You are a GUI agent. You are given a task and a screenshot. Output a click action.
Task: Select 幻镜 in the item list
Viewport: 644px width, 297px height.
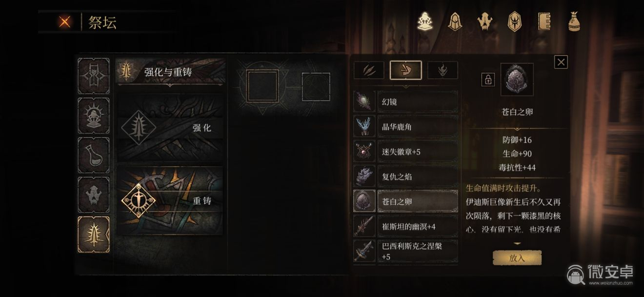click(x=406, y=102)
